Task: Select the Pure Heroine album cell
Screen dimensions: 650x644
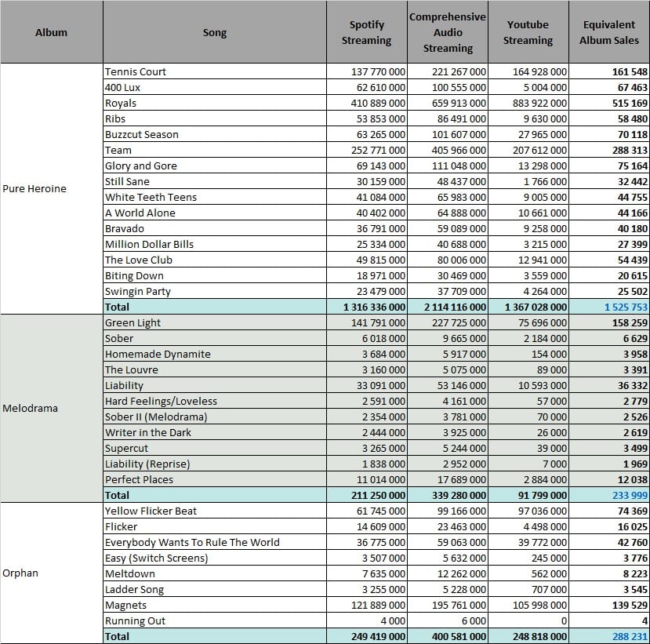Action: tap(52, 189)
